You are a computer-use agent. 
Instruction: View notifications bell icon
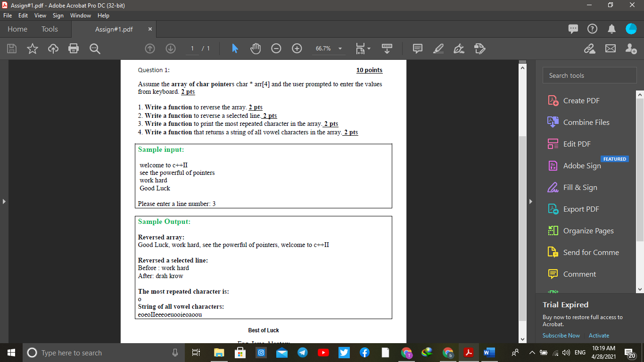(x=612, y=29)
